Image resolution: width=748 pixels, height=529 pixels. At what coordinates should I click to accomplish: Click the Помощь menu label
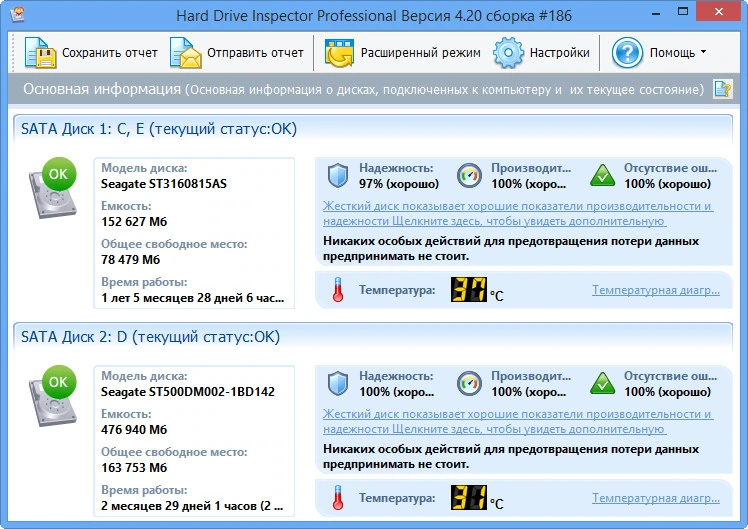(672, 52)
